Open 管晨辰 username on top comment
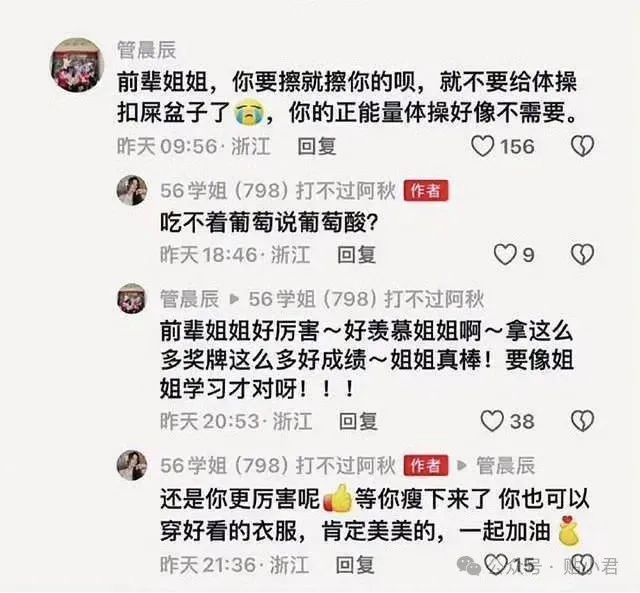Viewport: 640px width, 593px height. pos(147,50)
